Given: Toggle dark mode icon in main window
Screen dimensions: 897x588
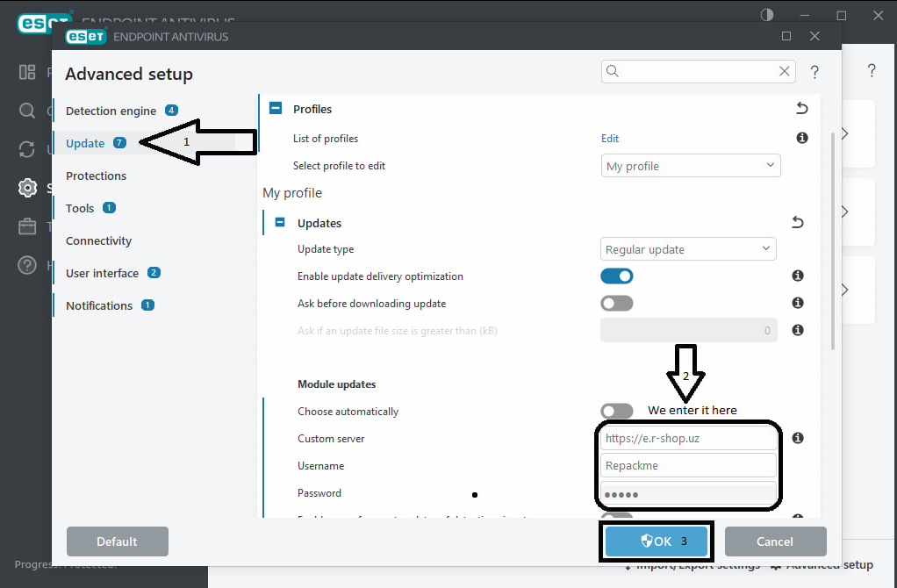Looking at the screenshot, I should point(766,15).
